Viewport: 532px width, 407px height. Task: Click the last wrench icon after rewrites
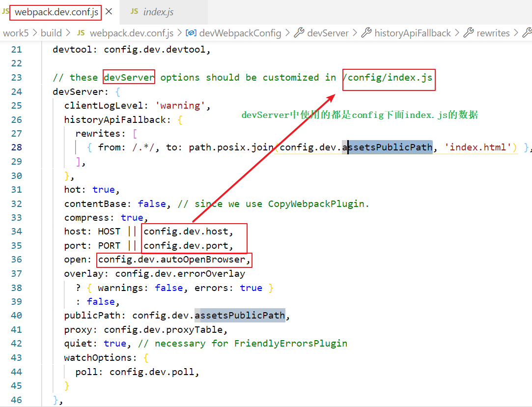click(x=527, y=33)
